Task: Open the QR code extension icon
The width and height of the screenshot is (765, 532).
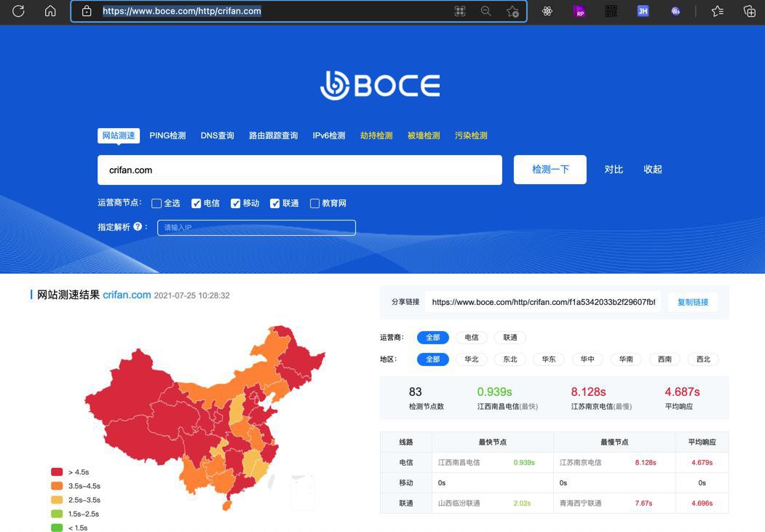Action: point(611,11)
